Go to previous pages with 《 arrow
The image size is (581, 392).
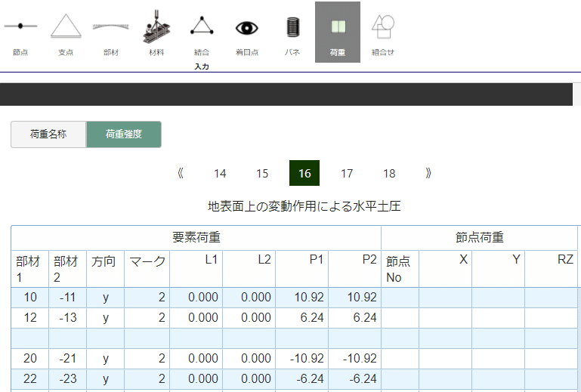(181, 173)
